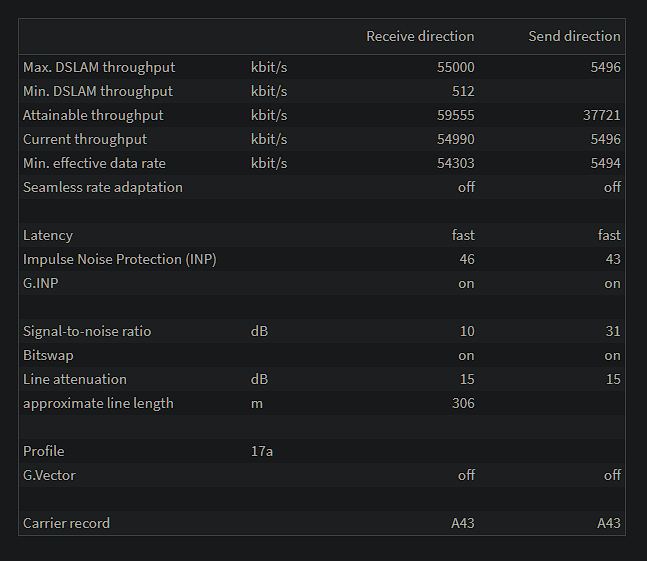
Task: Click the Receive direction column header
Action: pos(420,36)
